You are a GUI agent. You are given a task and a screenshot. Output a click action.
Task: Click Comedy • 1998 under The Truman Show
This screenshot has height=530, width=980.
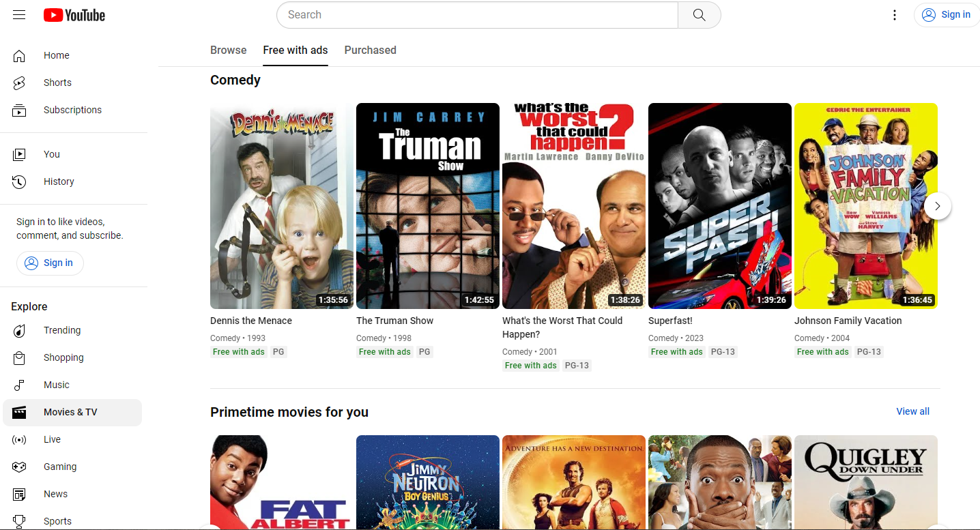[x=384, y=338]
